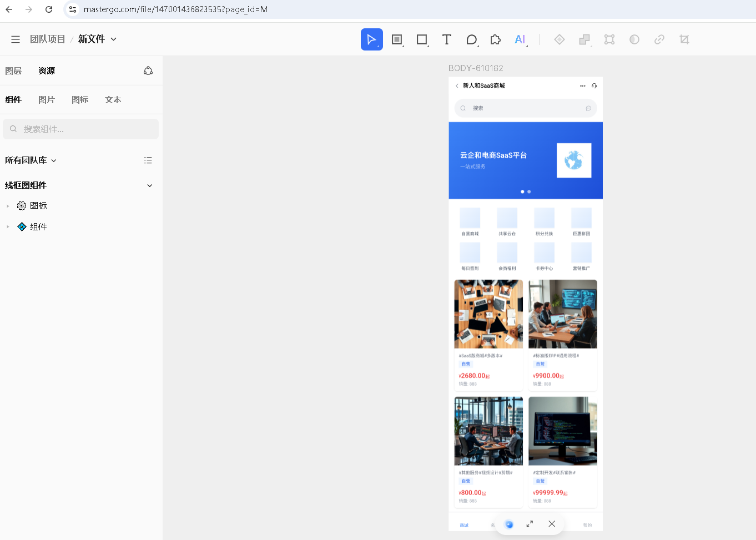Select the Move/pointer tool
Image resolution: width=756 pixels, height=540 pixels.
(x=371, y=39)
